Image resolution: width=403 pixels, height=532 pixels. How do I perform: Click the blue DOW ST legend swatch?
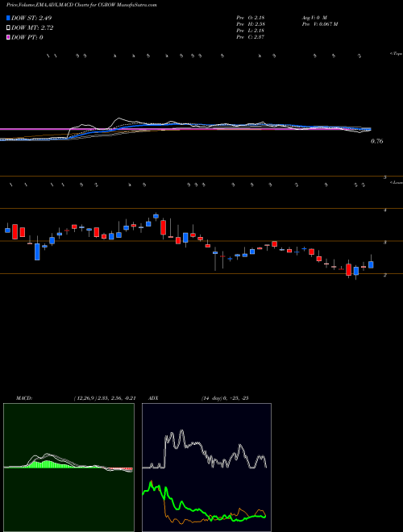coord(9,18)
